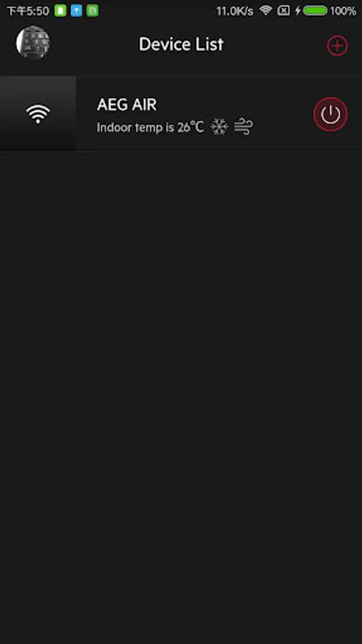Tap the blue upload notification icon
362x644 pixels.
pos(77,11)
